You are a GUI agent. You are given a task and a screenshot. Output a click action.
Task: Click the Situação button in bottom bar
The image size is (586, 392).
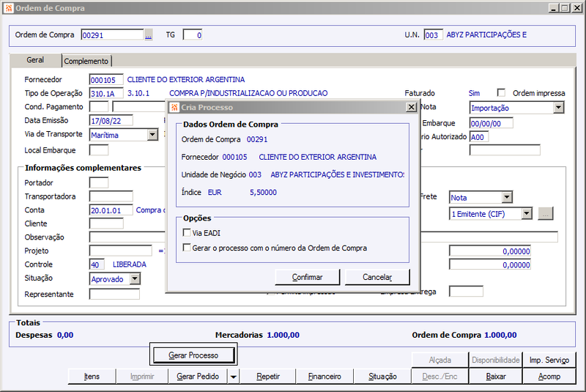(382, 377)
